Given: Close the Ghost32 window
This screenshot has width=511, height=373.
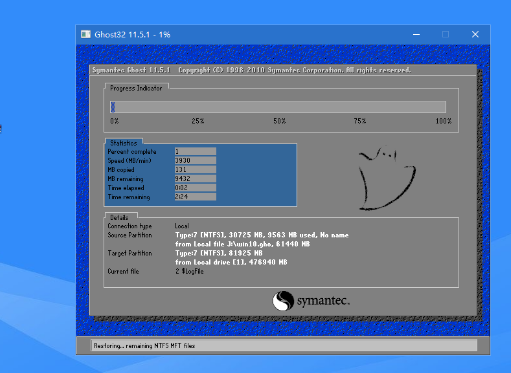Looking at the screenshot, I should [x=475, y=34].
